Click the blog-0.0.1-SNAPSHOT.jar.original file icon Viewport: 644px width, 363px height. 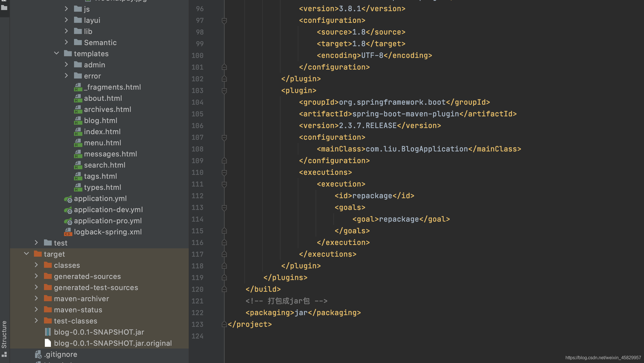click(x=48, y=343)
